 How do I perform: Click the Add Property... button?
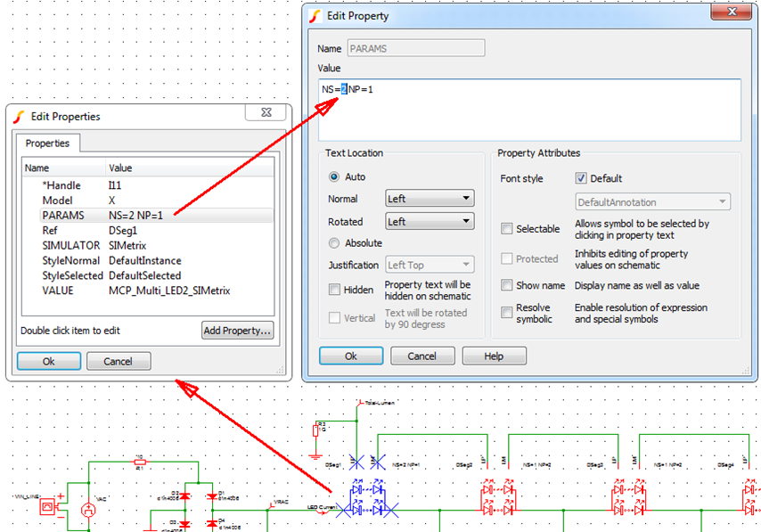click(x=237, y=331)
